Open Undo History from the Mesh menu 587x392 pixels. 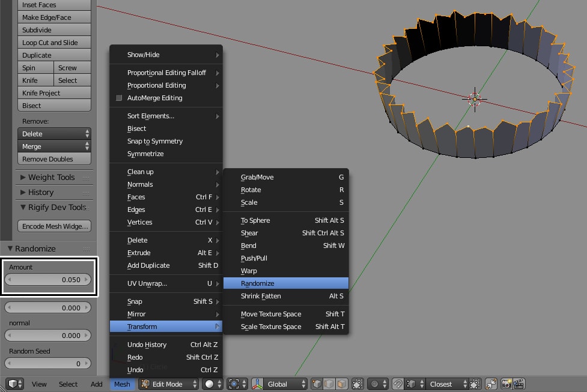(x=166, y=345)
